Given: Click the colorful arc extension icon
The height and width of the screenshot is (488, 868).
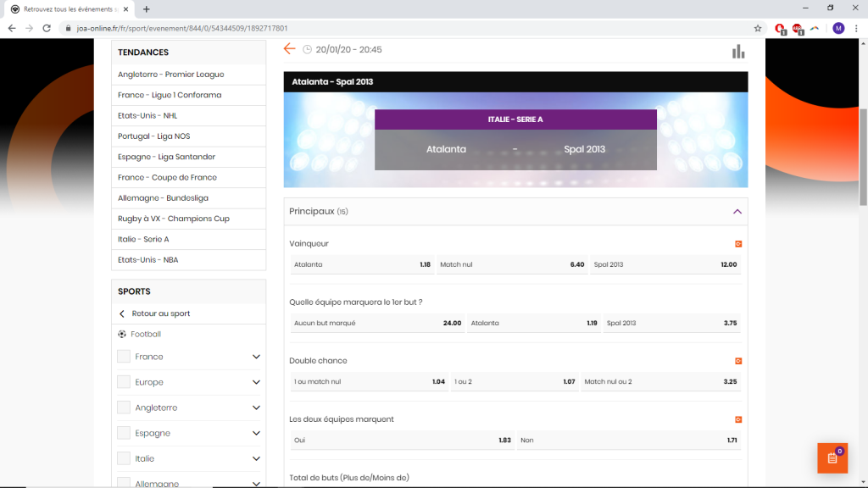Looking at the screenshot, I should [x=815, y=28].
